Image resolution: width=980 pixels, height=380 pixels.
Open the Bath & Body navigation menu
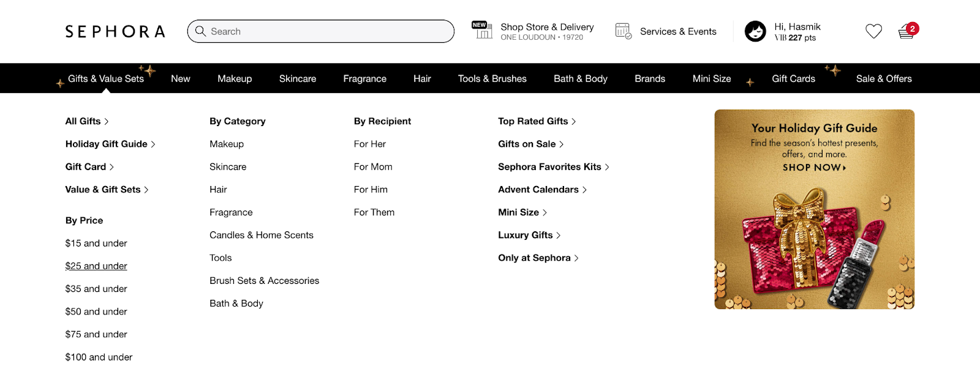click(x=581, y=78)
